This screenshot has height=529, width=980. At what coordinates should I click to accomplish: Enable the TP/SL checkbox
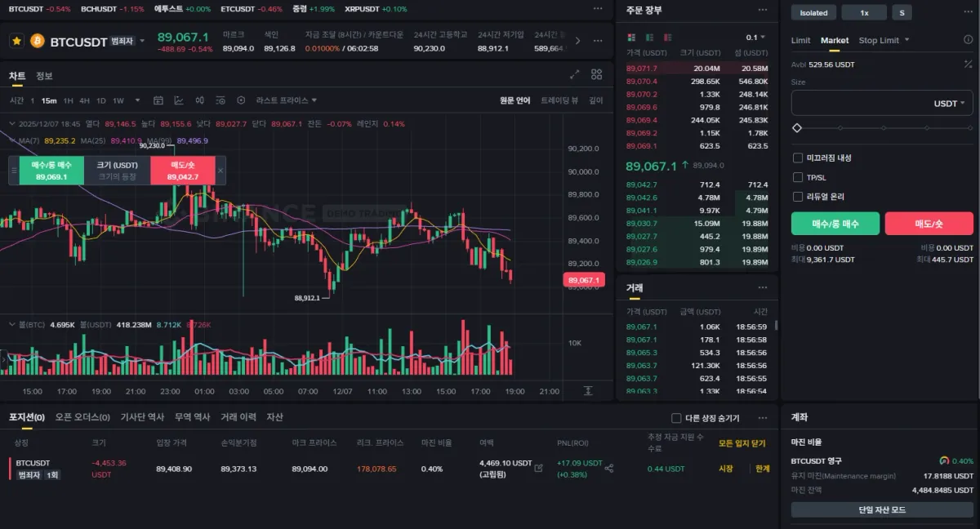(798, 177)
